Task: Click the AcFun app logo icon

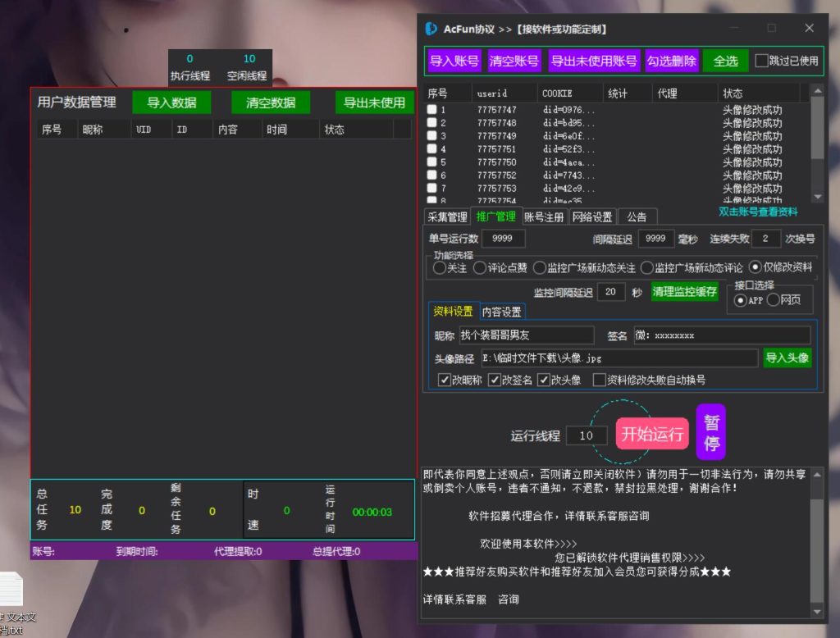Action: click(x=431, y=29)
